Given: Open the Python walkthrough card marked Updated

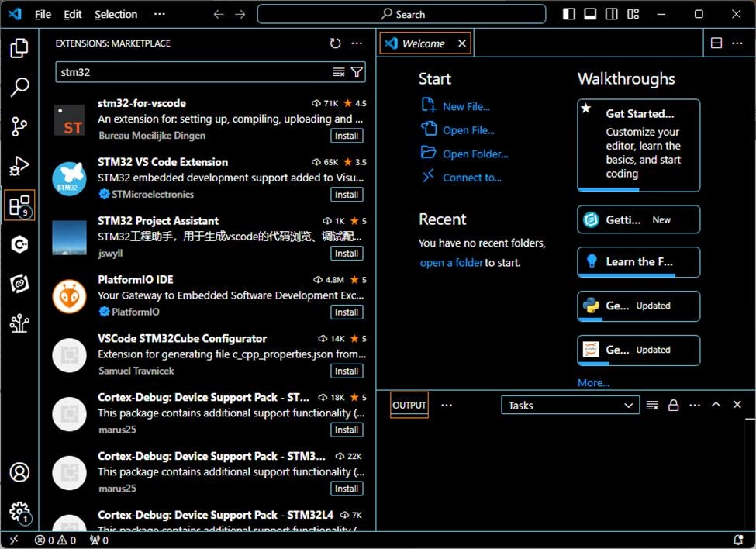Looking at the screenshot, I should click(638, 306).
